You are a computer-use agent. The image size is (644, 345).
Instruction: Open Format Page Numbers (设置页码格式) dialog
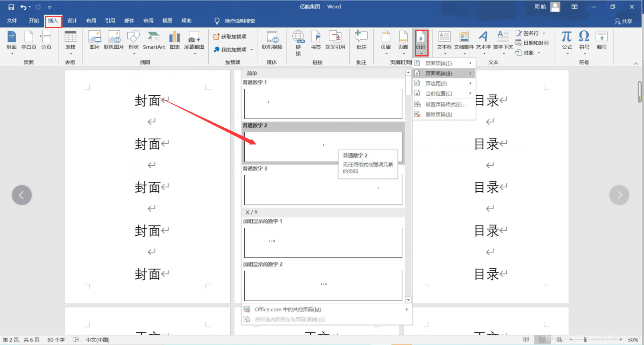tap(444, 104)
